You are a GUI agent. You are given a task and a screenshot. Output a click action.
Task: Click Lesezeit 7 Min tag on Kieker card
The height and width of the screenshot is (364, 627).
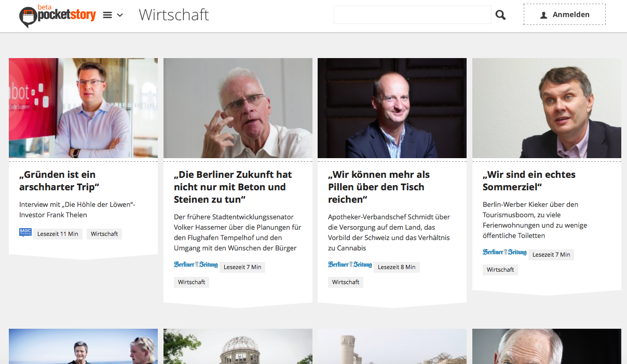(551, 255)
